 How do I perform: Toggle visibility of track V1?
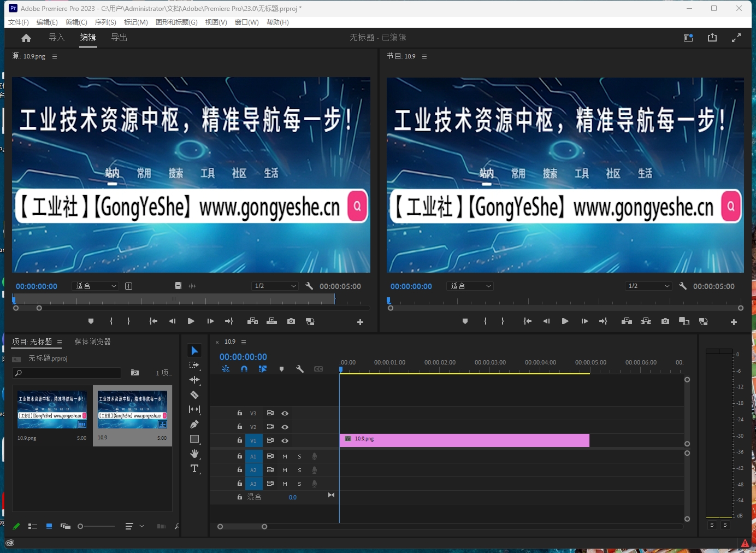coord(285,440)
